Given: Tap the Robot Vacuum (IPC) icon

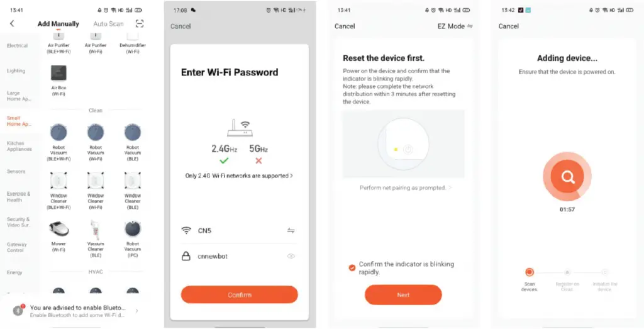Looking at the screenshot, I should (133, 229).
